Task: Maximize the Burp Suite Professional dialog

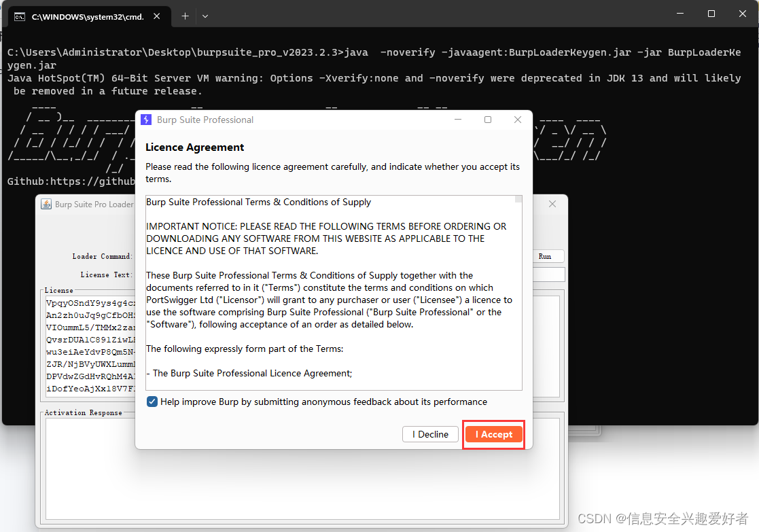Action: tap(488, 120)
